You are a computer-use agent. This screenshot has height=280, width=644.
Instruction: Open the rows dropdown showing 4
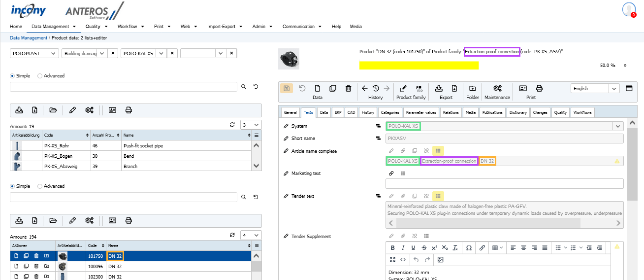click(x=257, y=236)
